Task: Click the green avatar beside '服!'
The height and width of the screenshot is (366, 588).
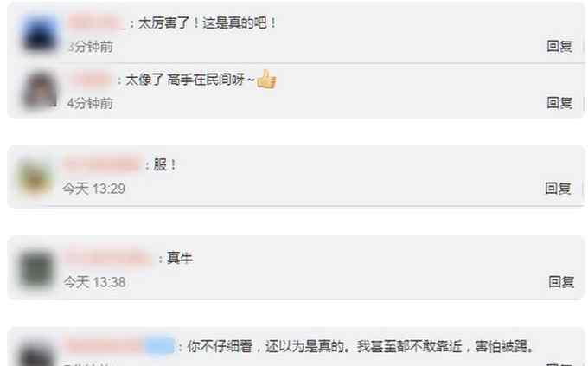Action: (x=35, y=177)
